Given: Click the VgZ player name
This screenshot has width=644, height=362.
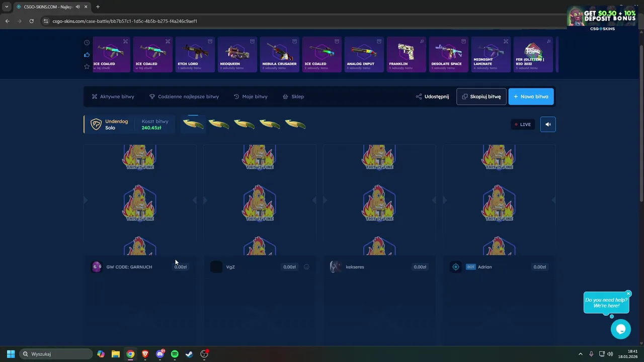Looking at the screenshot, I should (230, 267).
